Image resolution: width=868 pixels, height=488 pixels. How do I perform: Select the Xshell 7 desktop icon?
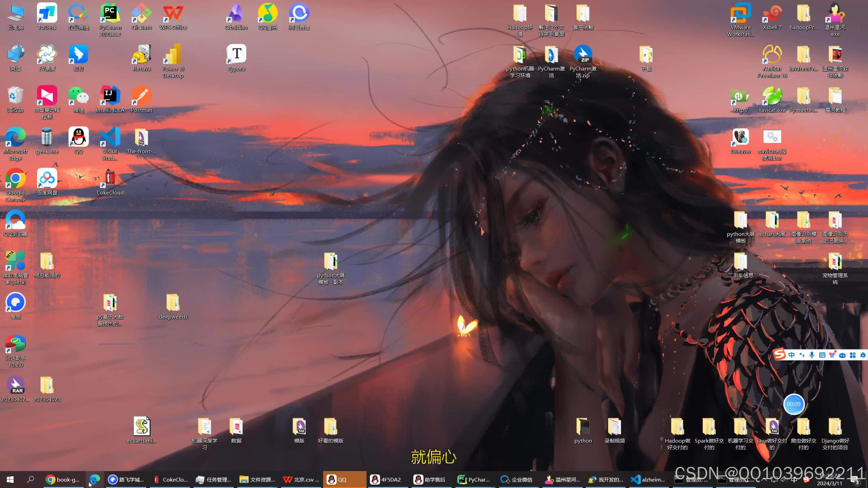pos(772,16)
